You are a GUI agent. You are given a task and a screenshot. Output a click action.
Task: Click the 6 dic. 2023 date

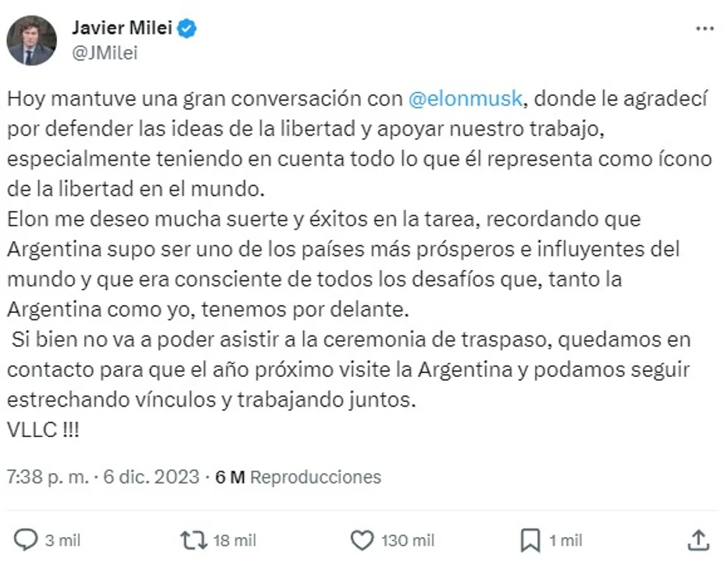point(151,476)
